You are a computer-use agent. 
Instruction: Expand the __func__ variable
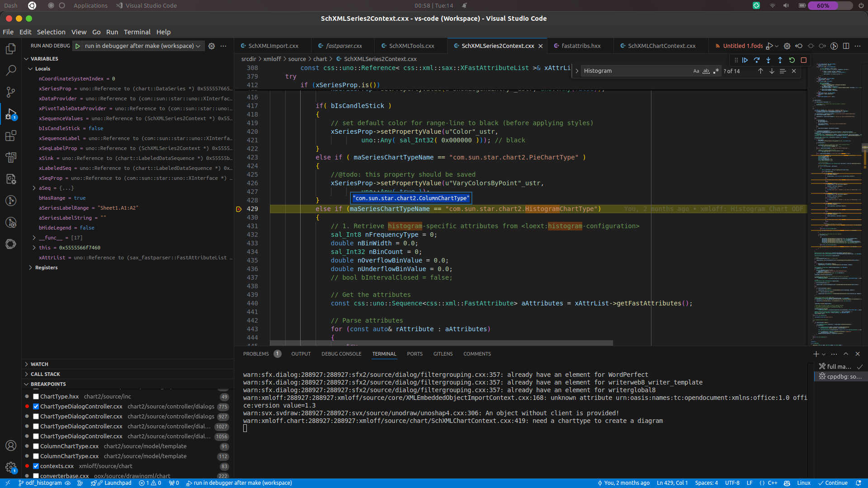[x=34, y=238]
